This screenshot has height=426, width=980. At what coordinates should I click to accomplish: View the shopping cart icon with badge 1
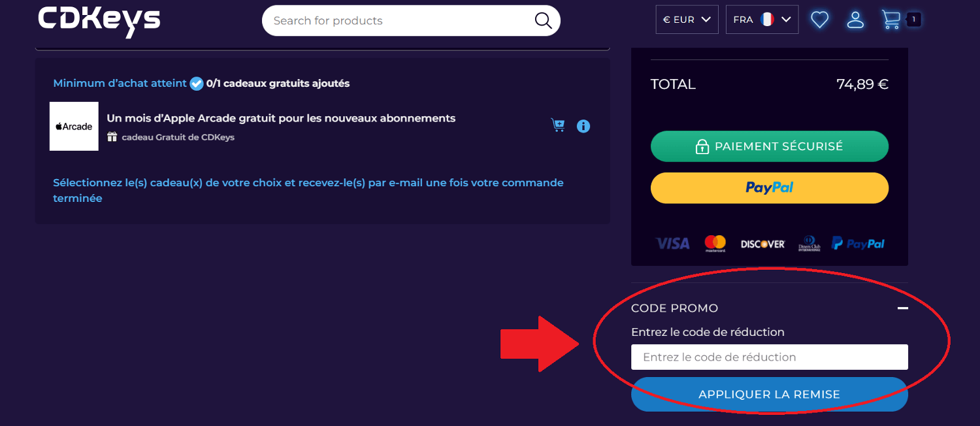[x=893, y=20]
